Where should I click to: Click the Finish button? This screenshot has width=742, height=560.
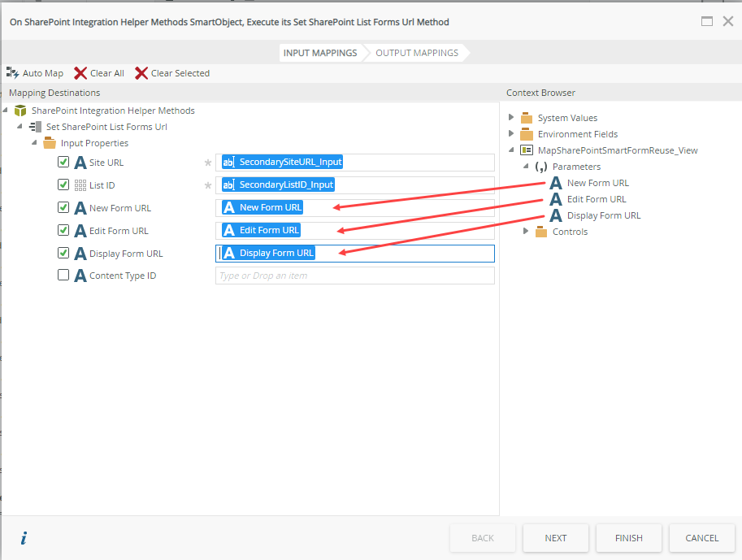coord(628,538)
